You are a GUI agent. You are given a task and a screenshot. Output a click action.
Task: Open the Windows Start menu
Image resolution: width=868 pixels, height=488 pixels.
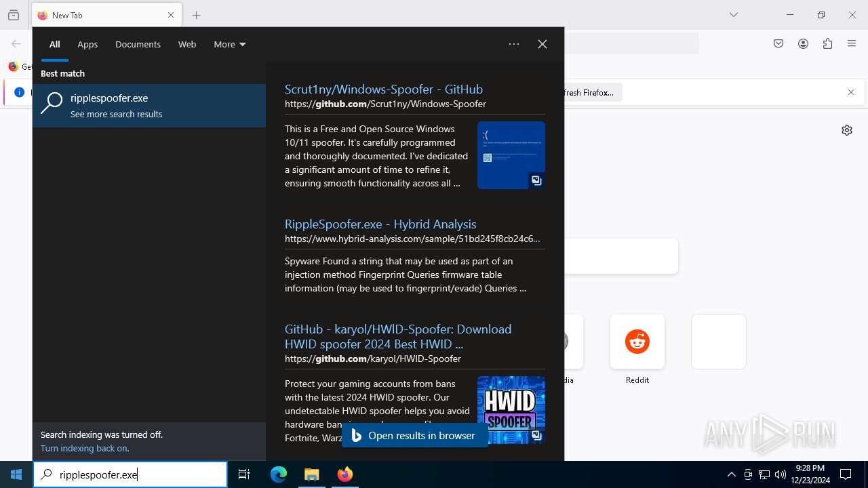point(16,474)
